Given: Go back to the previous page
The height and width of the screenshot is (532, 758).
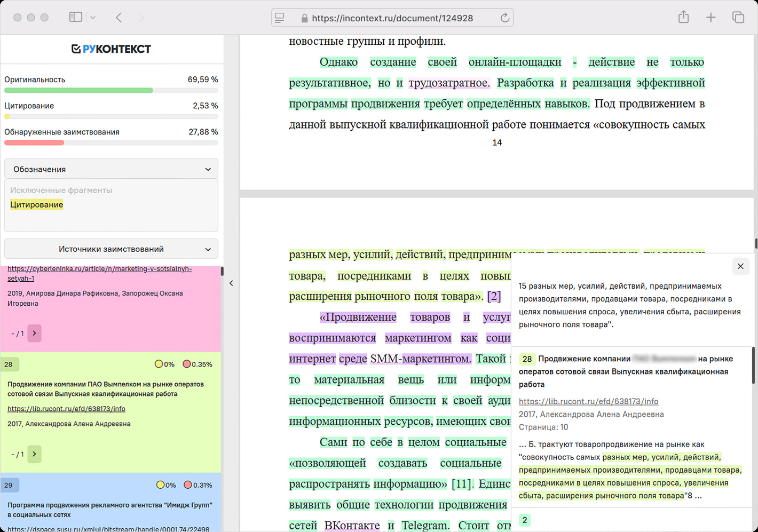Looking at the screenshot, I should coord(119,18).
